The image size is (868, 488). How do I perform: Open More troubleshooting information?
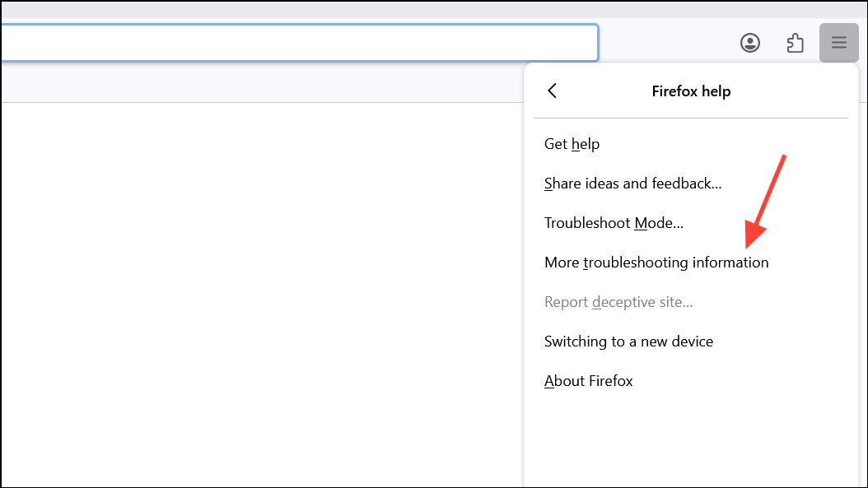point(656,263)
